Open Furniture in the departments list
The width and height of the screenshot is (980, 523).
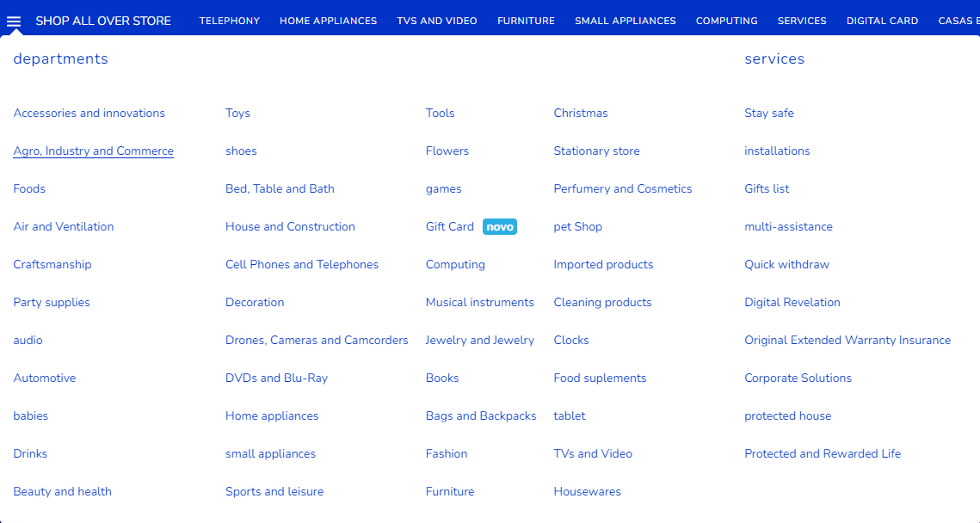click(x=450, y=492)
